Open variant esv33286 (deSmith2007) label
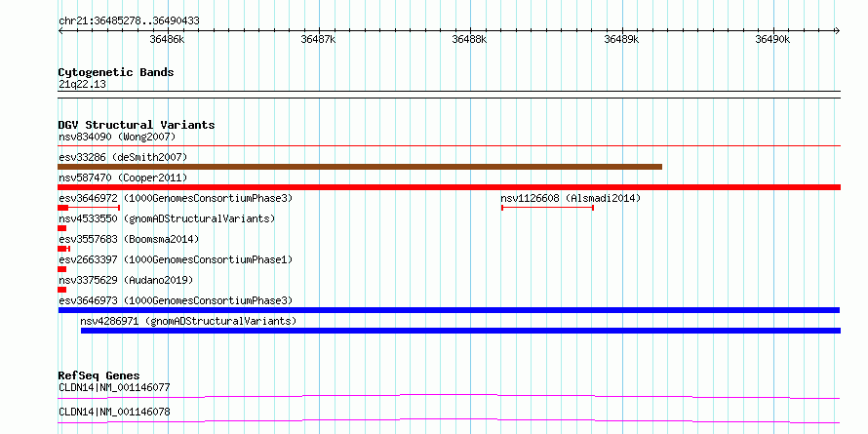The height and width of the screenshot is (434, 868). (123, 157)
